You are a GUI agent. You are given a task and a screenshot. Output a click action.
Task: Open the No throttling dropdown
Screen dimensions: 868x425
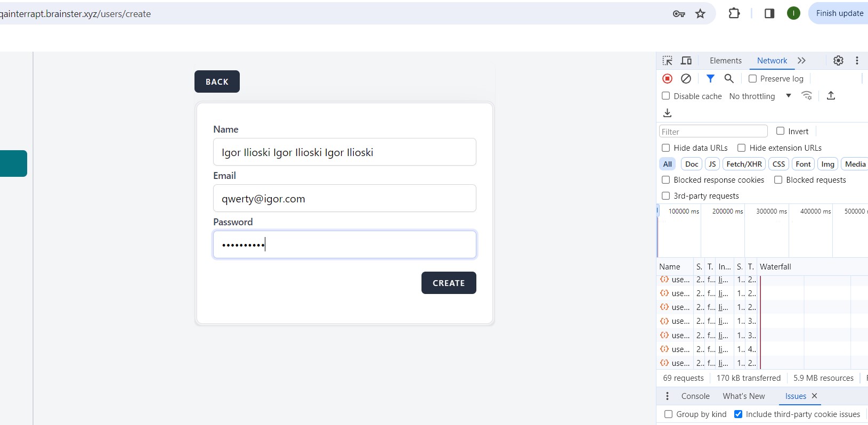[760, 96]
